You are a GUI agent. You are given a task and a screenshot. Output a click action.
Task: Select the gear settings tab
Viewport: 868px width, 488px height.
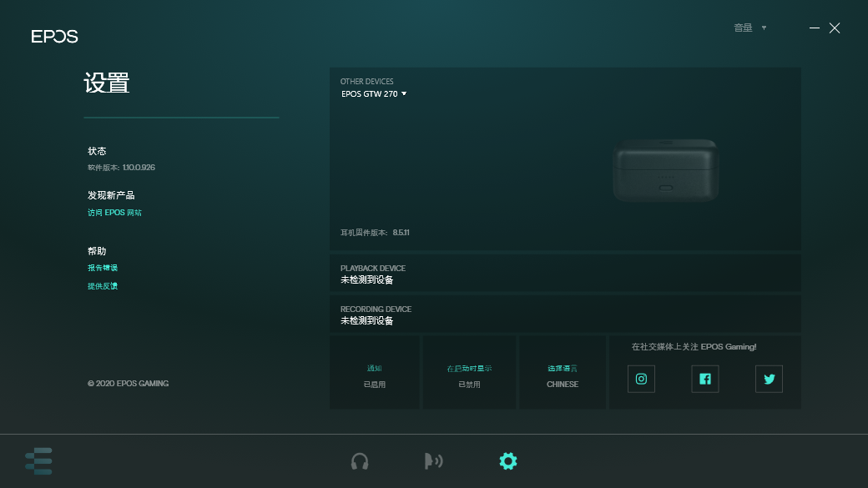pyautogui.click(x=508, y=460)
